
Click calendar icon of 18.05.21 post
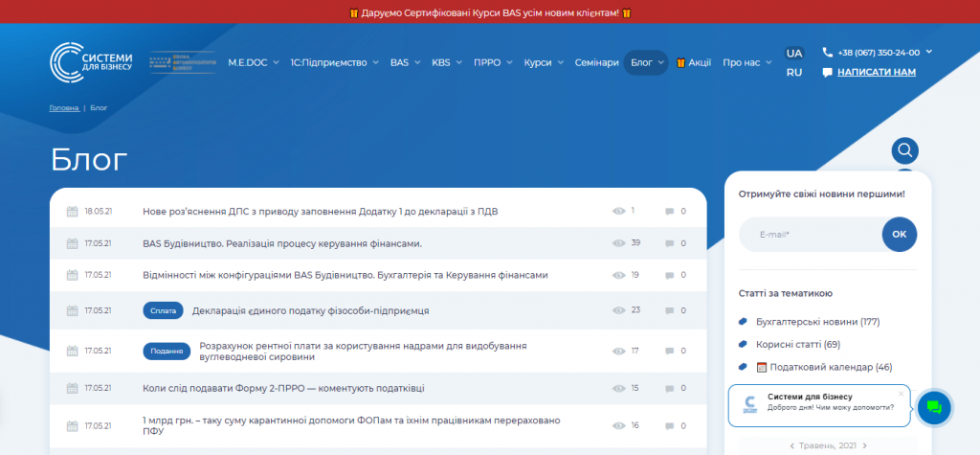point(72,211)
